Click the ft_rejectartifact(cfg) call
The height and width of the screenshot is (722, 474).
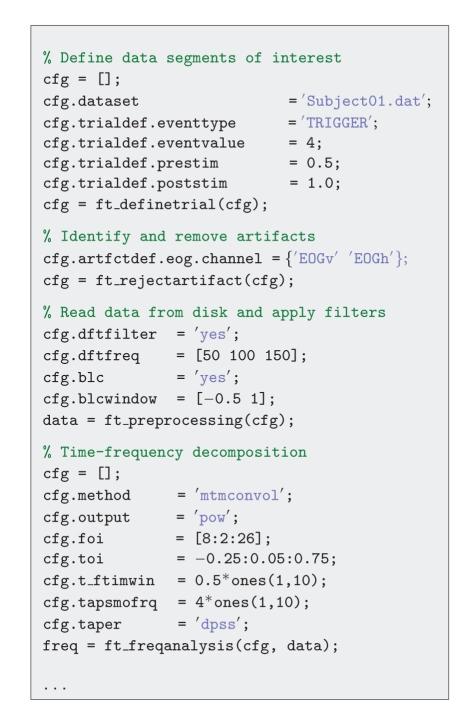[192, 280]
